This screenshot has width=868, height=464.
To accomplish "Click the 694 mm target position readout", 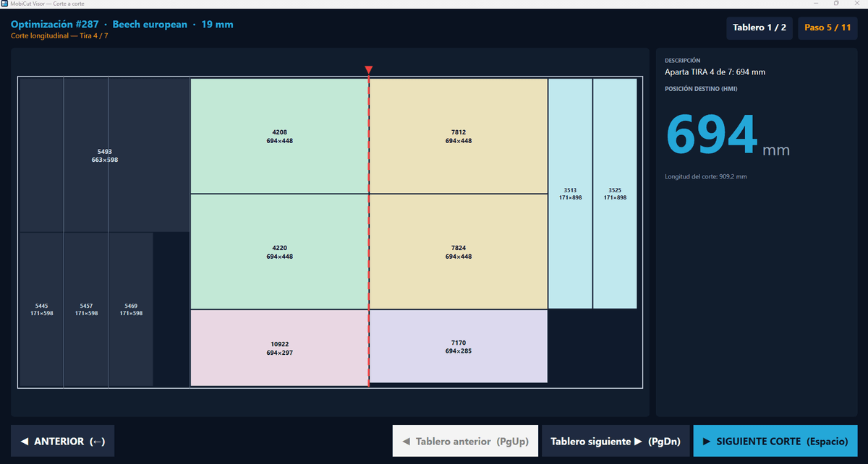I will click(x=727, y=134).
